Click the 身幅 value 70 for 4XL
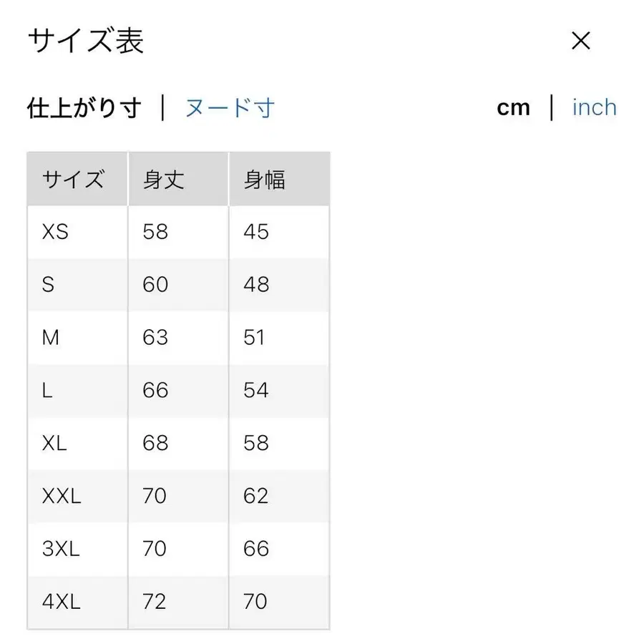Image resolution: width=644 pixels, height=644 pixels. click(253, 602)
